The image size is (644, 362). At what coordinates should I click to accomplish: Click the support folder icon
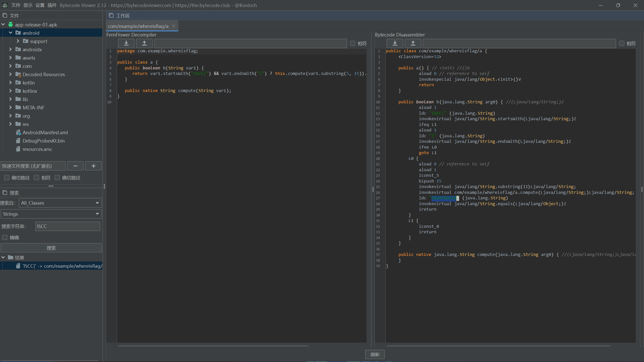26,41
